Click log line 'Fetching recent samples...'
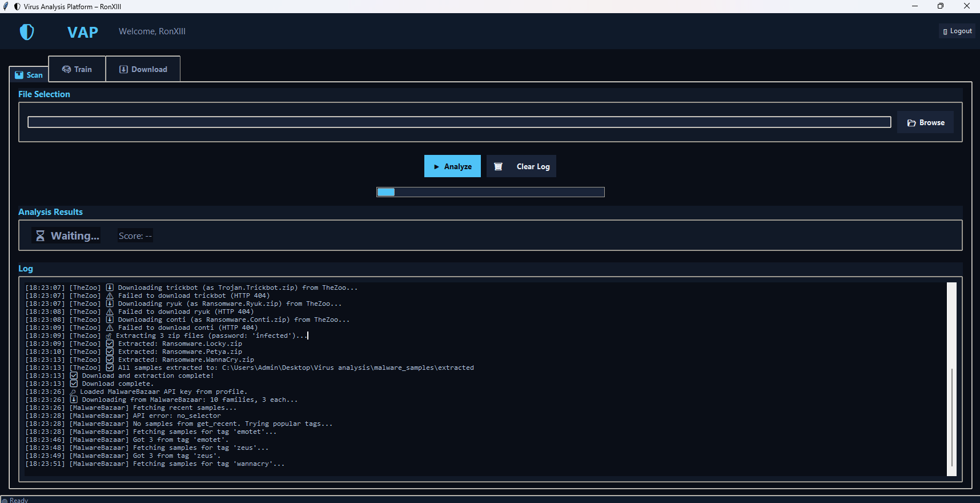The width and height of the screenshot is (980, 503). [131, 408]
